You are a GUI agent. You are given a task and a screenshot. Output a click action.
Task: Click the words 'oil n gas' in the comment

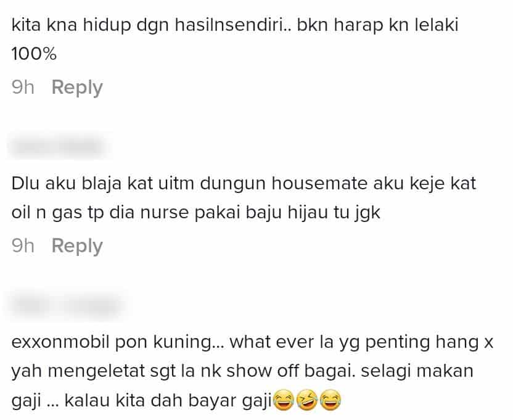[x=47, y=213]
